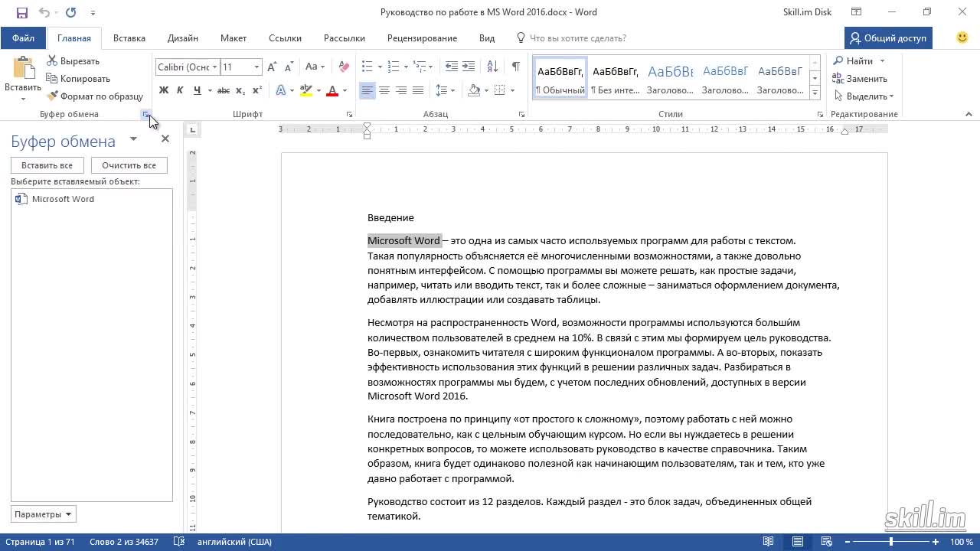This screenshot has width=980, height=551.
Task: Switch to Print Layout view
Action: tap(798, 542)
